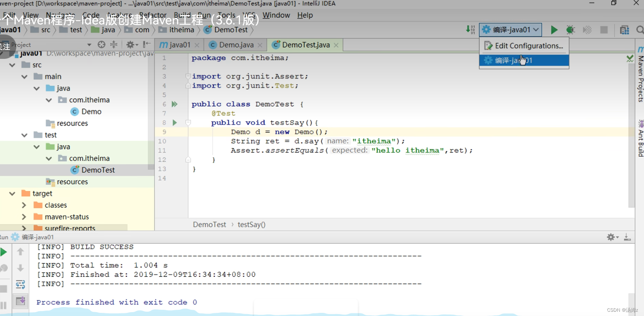Screen dimensions: 644x316
Task: Open run configuration dropdown 编译-java01
Action: 511,30
